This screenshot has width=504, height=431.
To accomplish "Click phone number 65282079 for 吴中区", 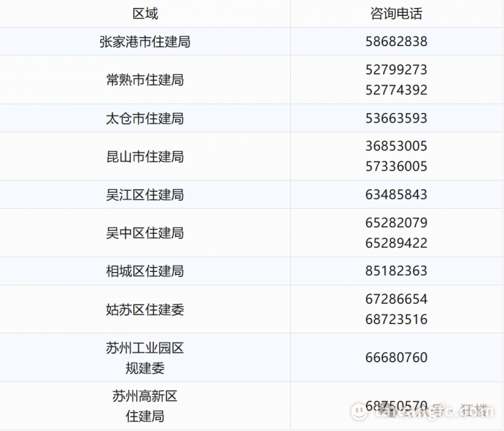I will tap(396, 222).
